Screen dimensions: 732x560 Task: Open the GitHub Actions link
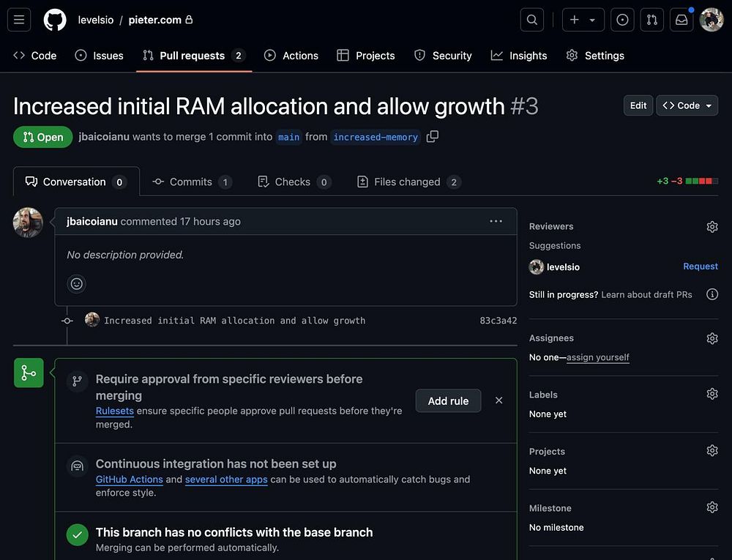[130, 479]
